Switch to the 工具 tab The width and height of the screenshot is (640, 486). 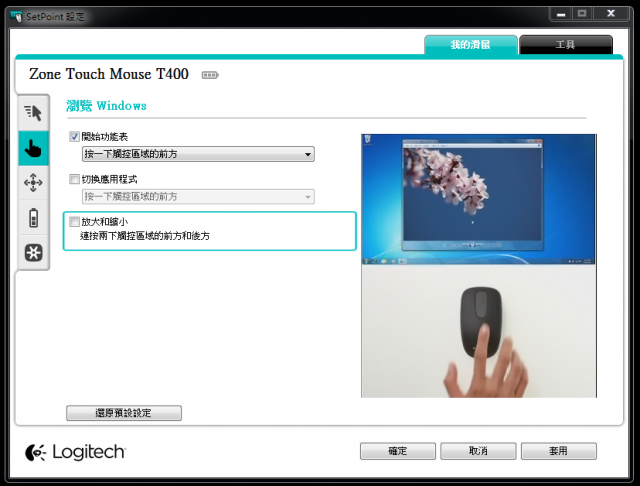(566, 44)
